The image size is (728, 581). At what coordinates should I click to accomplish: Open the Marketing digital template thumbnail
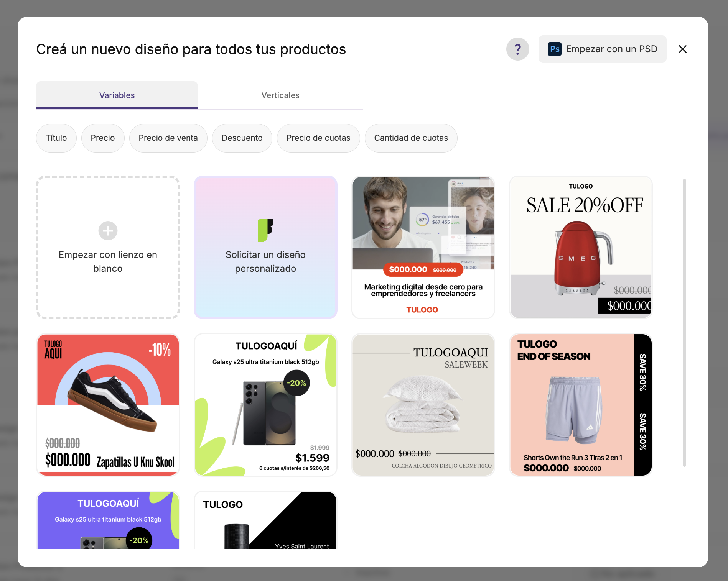(x=423, y=247)
